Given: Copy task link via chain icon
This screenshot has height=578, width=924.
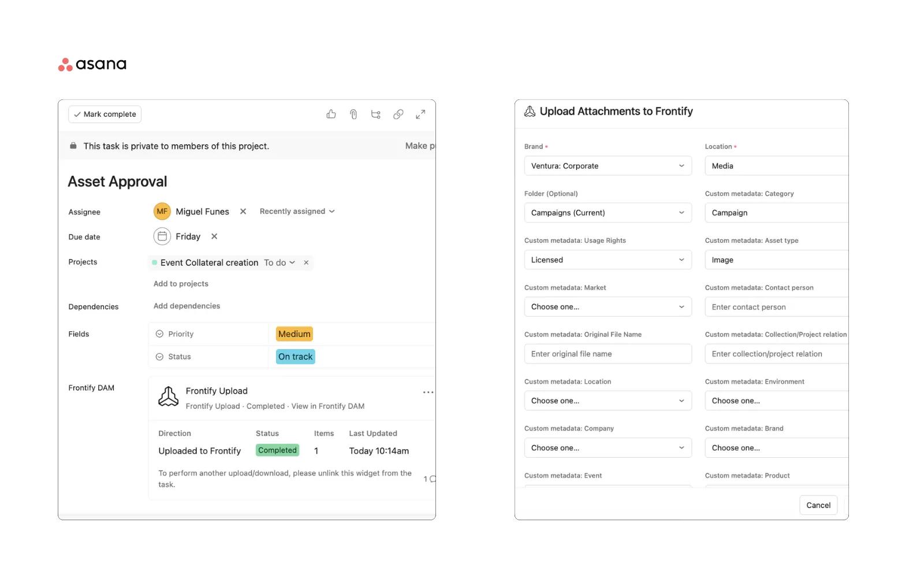Looking at the screenshot, I should click(x=398, y=114).
